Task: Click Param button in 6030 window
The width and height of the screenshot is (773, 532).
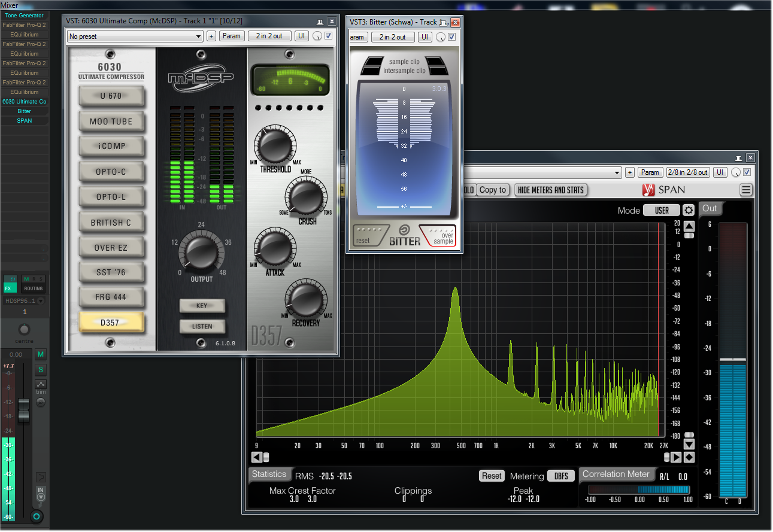Action: [231, 36]
